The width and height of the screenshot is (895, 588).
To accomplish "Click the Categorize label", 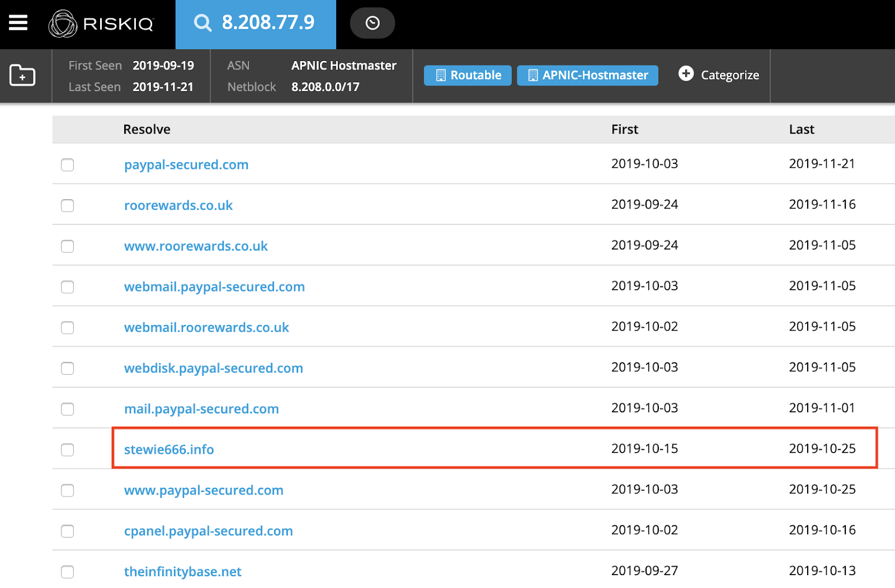I will [730, 75].
